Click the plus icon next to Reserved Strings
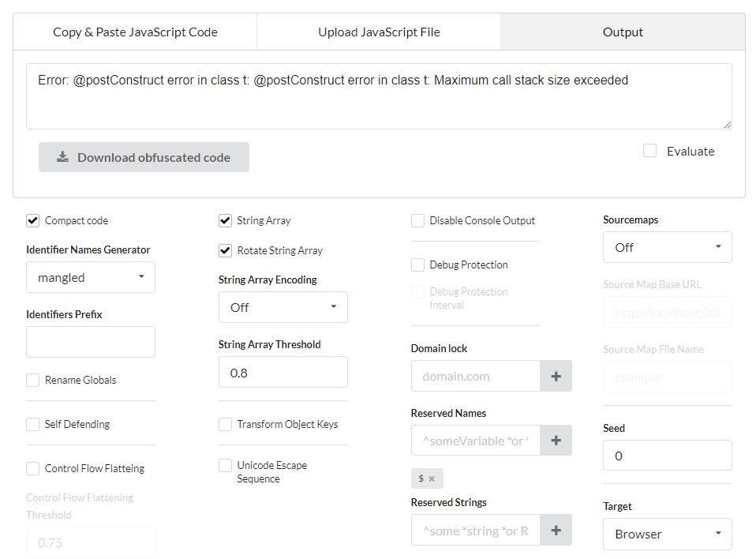The width and height of the screenshot is (756, 559). [x=556, y=531]
